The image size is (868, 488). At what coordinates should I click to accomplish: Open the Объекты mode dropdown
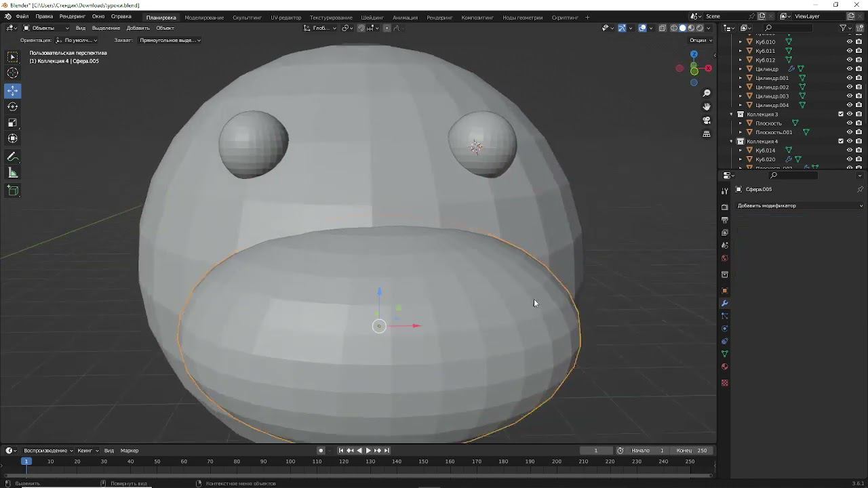click(x=46, y=28)
